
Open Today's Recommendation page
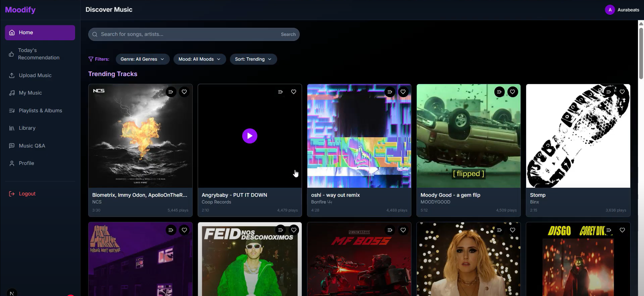(x=40, y=54)
